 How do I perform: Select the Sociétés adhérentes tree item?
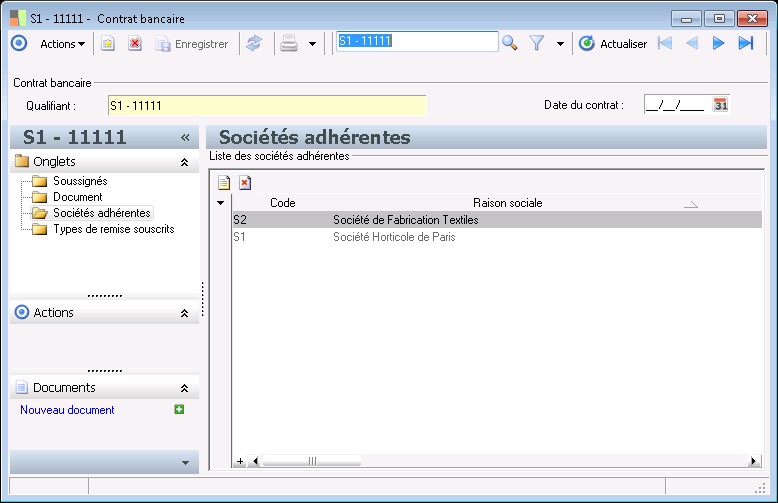102,213
